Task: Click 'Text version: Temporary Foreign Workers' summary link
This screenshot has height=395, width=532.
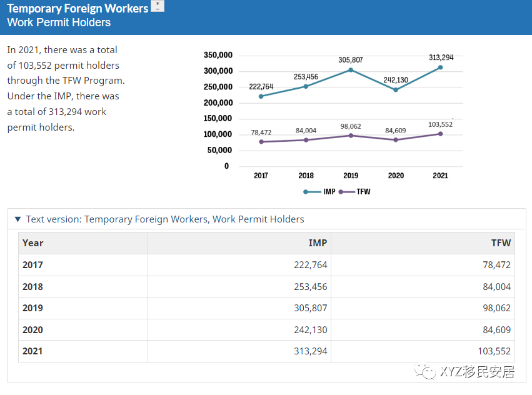Action: click(x=165, y=219)
